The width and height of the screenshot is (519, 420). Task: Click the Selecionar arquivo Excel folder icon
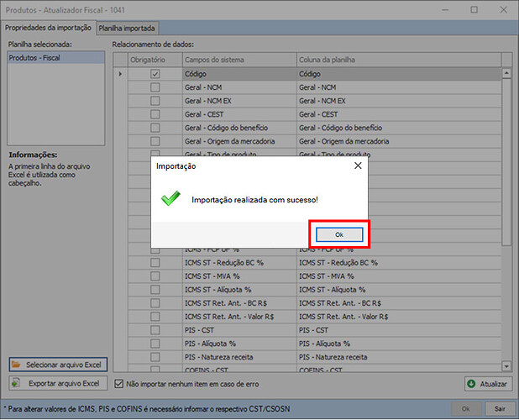[16, 365]
